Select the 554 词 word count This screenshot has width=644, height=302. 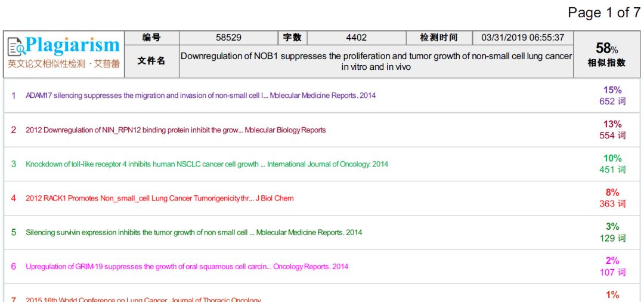[x=612, y=135]
